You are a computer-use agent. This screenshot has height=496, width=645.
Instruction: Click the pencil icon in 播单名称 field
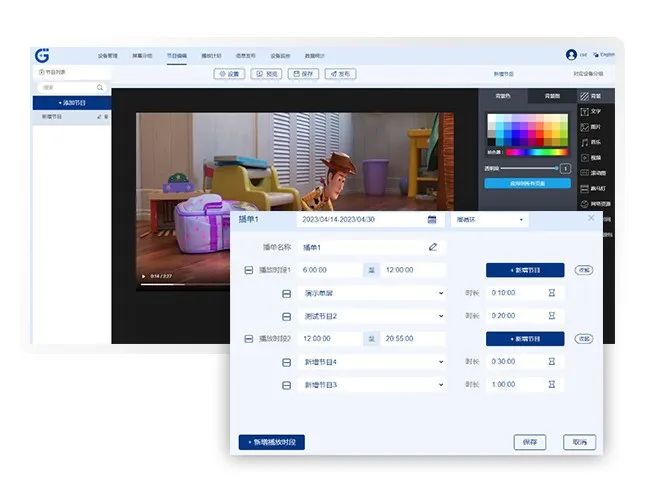coord(433,247)
